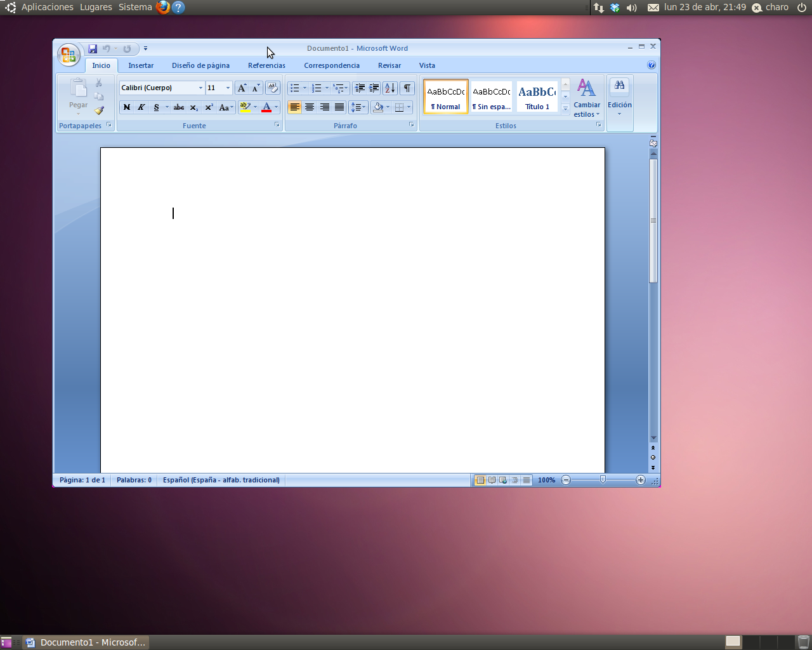This screenshot has height=650, width=812.
Task: Show paragraph marks with pilcrow button
Action: (407, 88)
